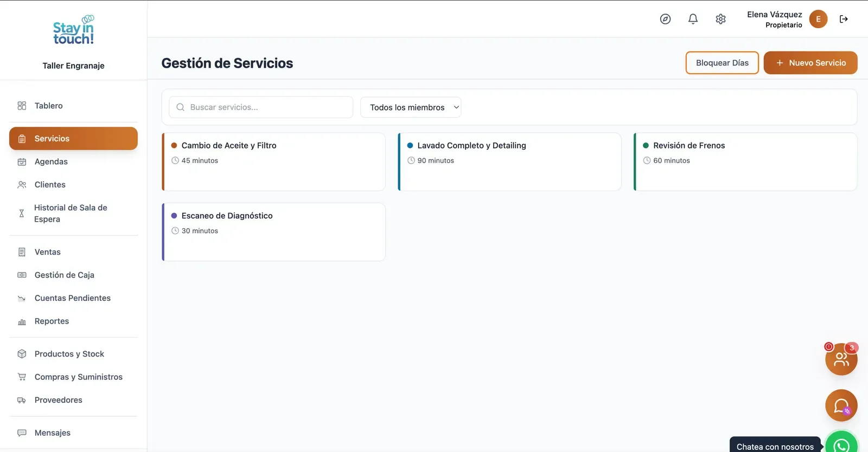Click the Taller Engranaje business name
Screen dimensions: 868x452
pyautogui.click(x=73, y=66)
